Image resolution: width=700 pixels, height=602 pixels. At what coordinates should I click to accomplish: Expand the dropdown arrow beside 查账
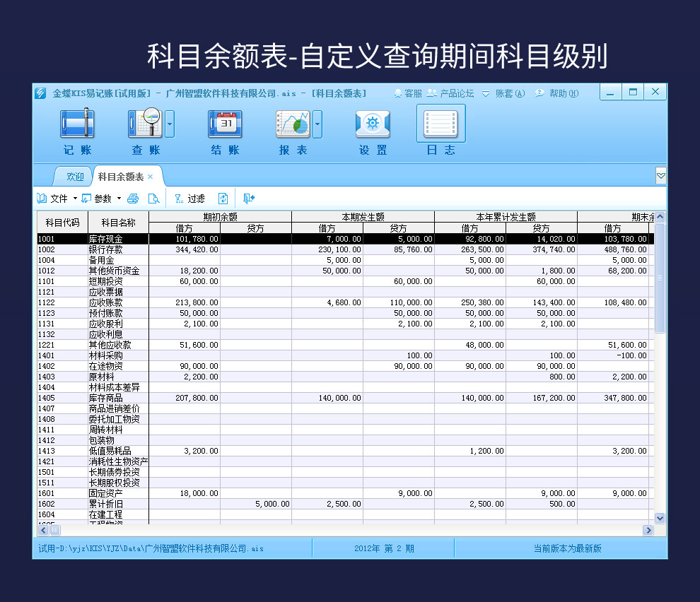coord(170,124)
